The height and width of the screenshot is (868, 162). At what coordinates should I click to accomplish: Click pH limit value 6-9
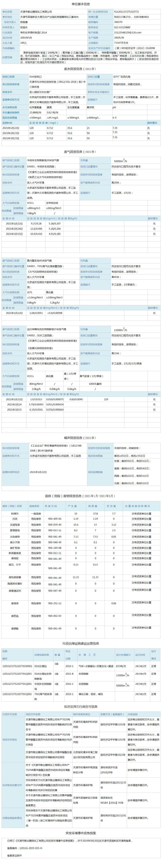(114, 118)
